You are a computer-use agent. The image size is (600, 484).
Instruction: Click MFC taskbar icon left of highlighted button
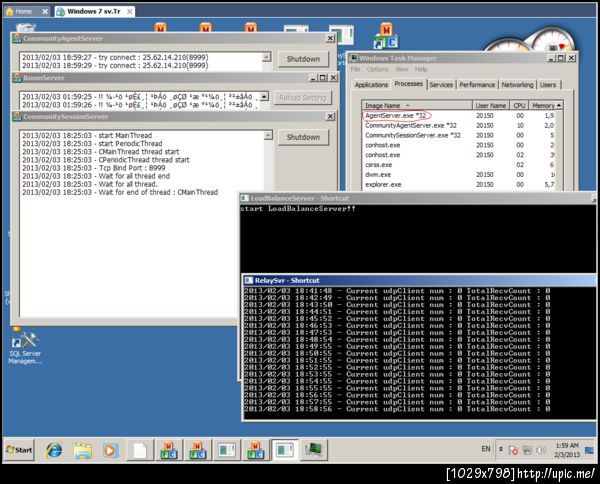(x=255, y=450)
